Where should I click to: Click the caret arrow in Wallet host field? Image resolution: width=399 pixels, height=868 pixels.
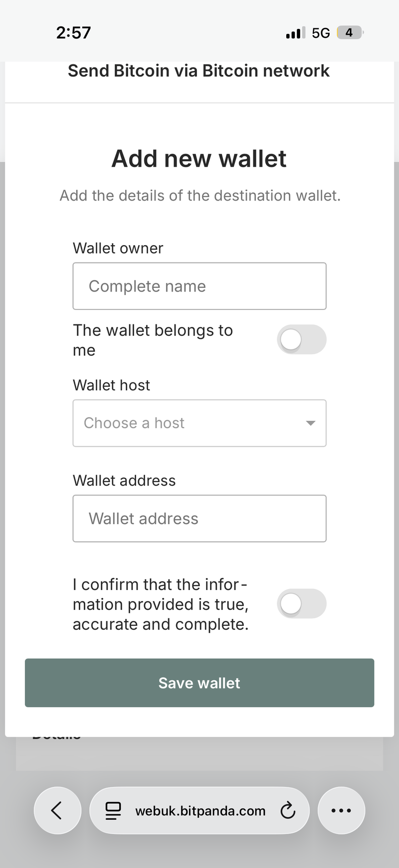310,423
